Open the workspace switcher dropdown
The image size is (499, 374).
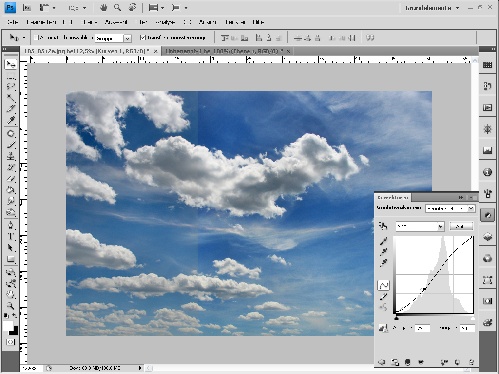tap(432, 8)
